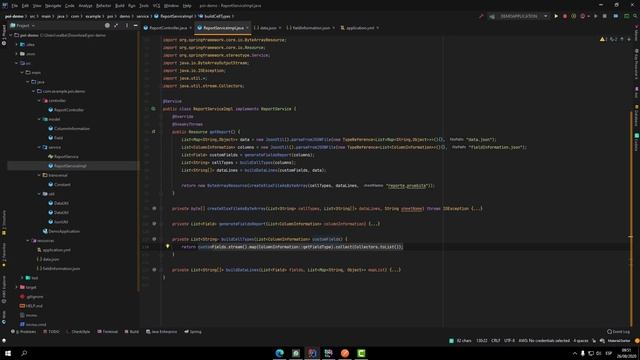Run the application with the play icon
This screenshot has width=640, height=360.
(x=556, y=16)
